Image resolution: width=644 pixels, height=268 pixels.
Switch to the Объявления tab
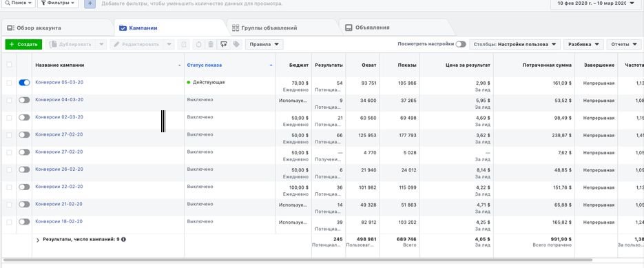(x=395, y=28)
